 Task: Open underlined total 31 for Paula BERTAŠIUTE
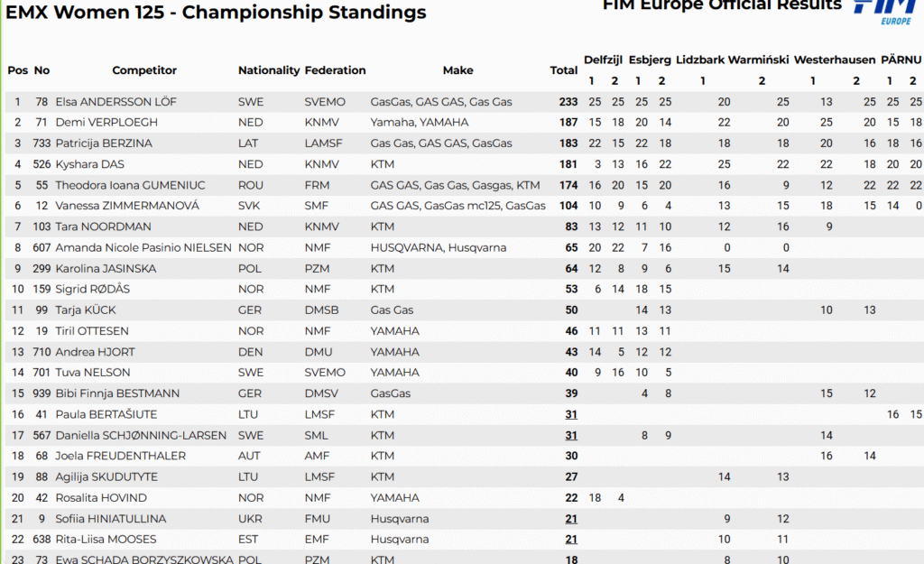point(571,414)
